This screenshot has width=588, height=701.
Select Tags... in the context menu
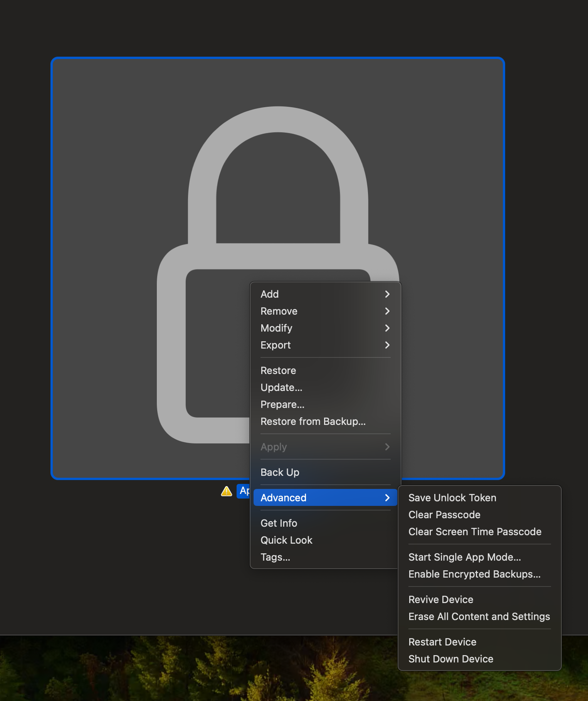[325, 557]
